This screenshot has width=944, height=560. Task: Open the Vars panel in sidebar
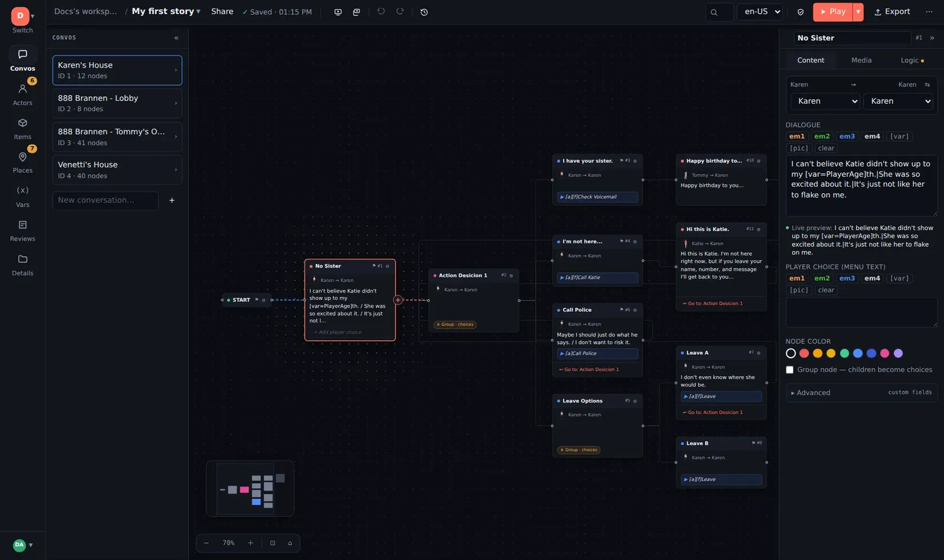point(22,196)
